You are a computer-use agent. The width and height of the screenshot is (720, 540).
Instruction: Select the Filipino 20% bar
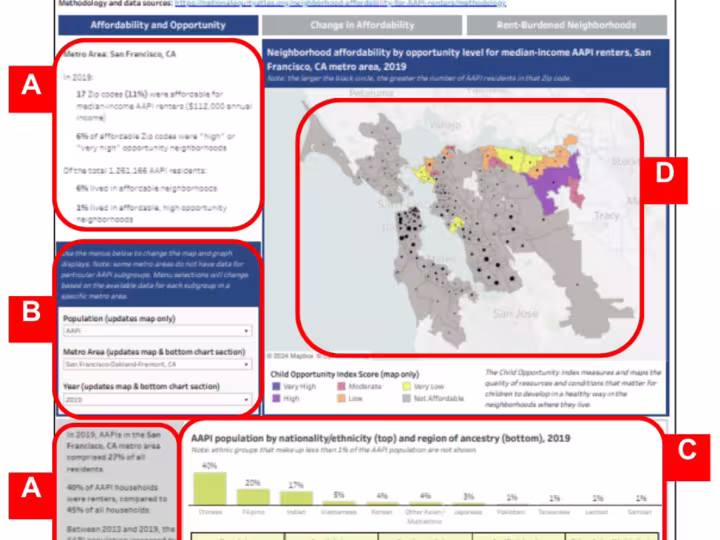(253, 497)
